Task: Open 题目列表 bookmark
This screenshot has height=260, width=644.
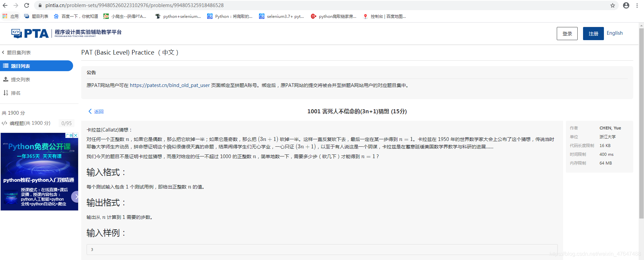Action: pyautogui.click(x=36, y=16)
